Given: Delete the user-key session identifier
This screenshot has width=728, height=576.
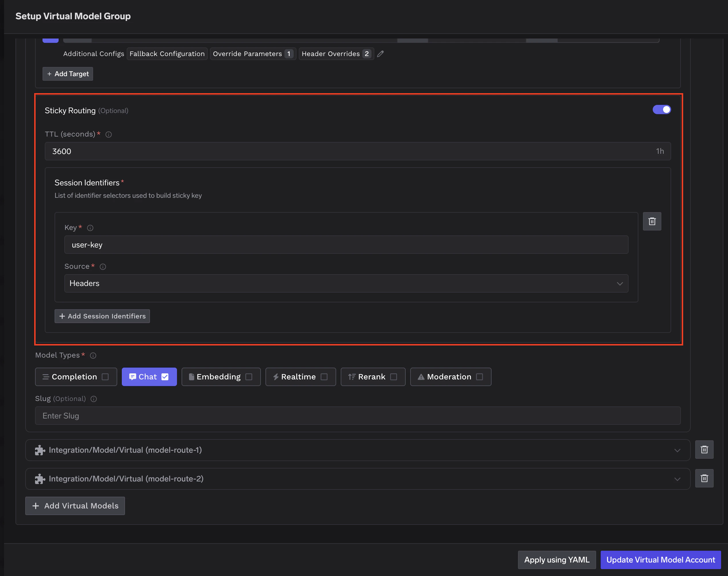Looking at the screenshot, I should 652,221.
